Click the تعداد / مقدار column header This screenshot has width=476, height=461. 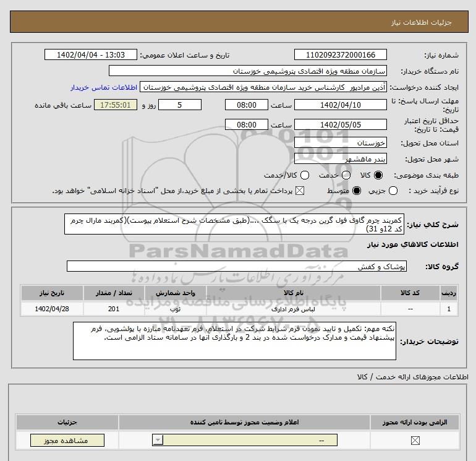pyautogui.click(x=114, y=293)
